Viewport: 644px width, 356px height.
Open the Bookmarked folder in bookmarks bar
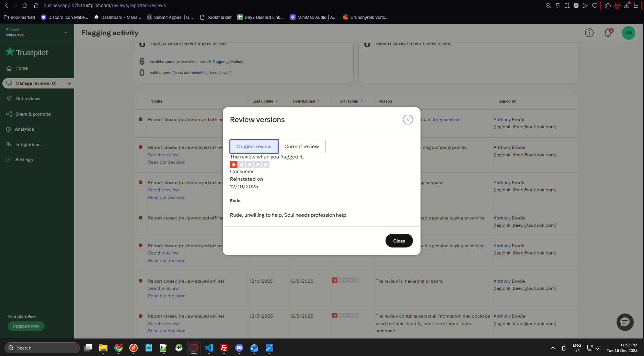click(x=20, y=17)
